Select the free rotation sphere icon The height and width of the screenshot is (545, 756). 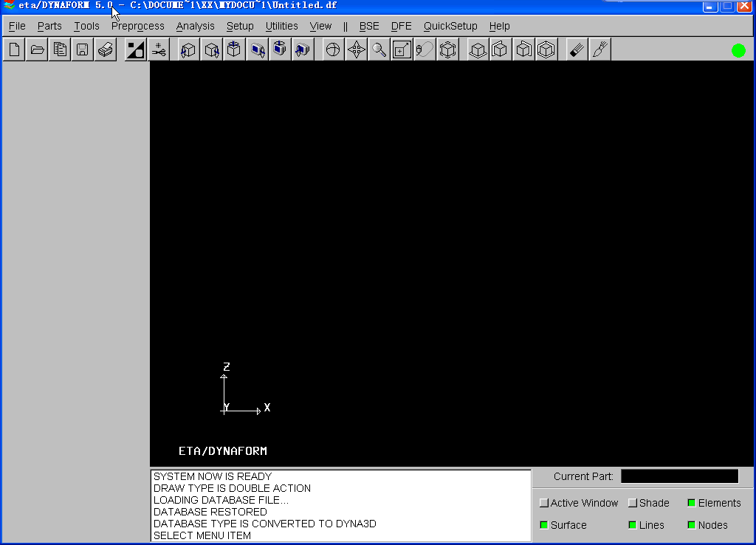(333, 49)
